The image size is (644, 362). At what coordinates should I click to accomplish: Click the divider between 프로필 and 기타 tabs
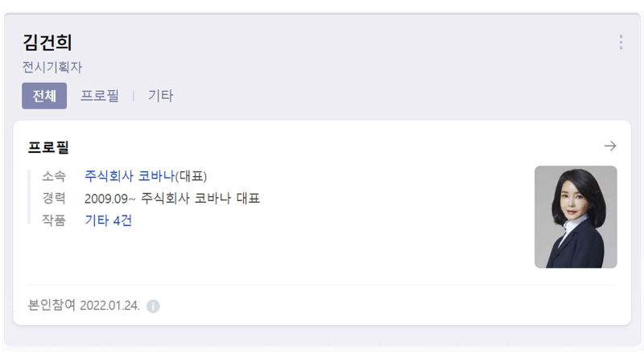(x=134, y=96)
